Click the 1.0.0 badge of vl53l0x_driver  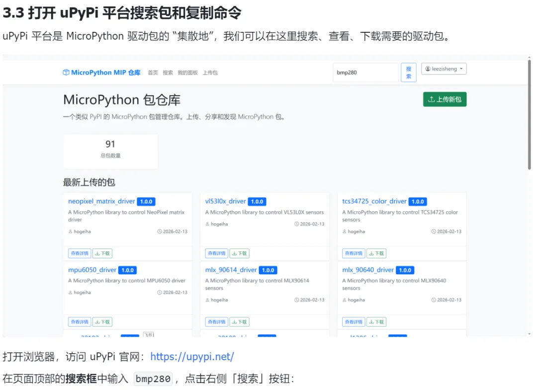coord(257,201)
